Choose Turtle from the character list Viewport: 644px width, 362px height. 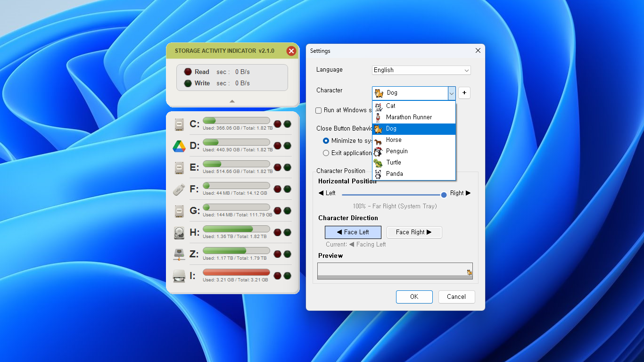coord(414,162)
